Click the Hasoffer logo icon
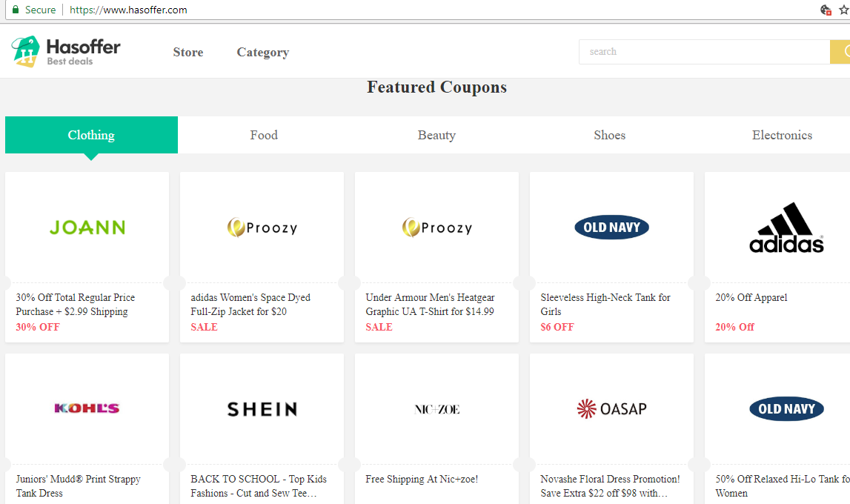The image size is (850, 504). [25, 51]
